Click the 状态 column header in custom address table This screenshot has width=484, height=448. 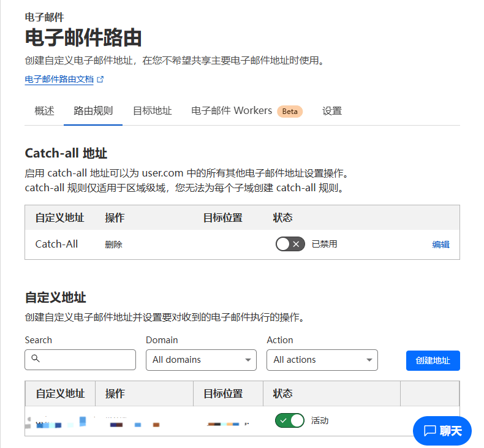point(282,393)
